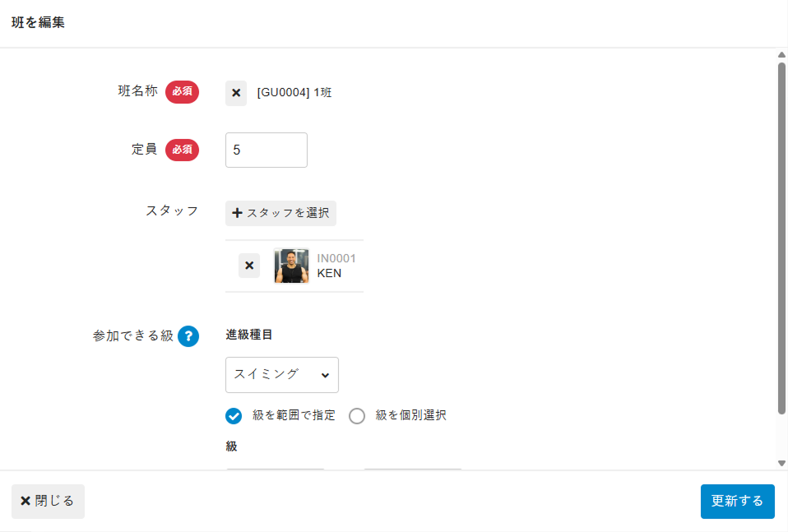Click the plus icon on スタッフを選択
The image size is (788, 532).
point(238,213)
